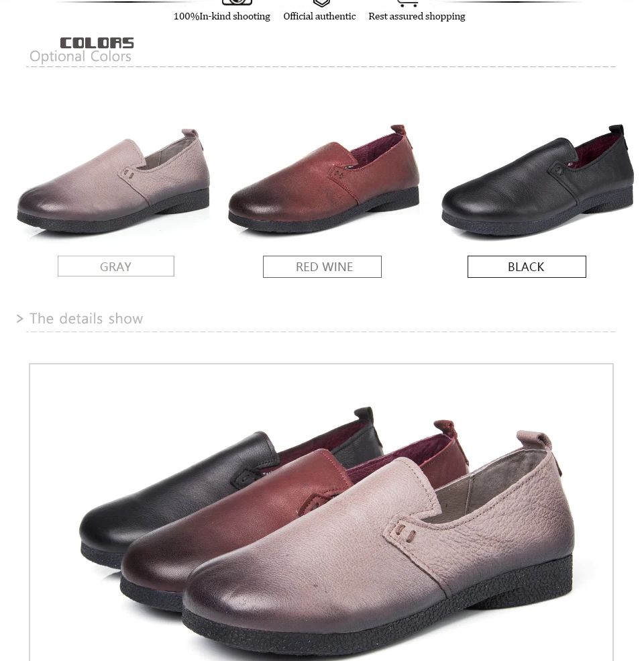The height and width of the screenshot is (661, 644).
Task: Click the shield icon above Official authentic
Action: pos(321,3)
